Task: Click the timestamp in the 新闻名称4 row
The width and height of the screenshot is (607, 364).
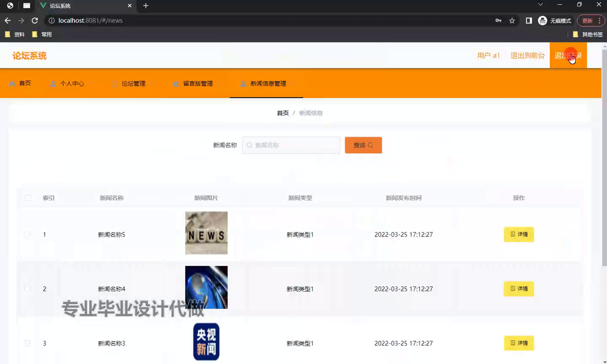Action: pyautogui.click(x=404, y=289)
